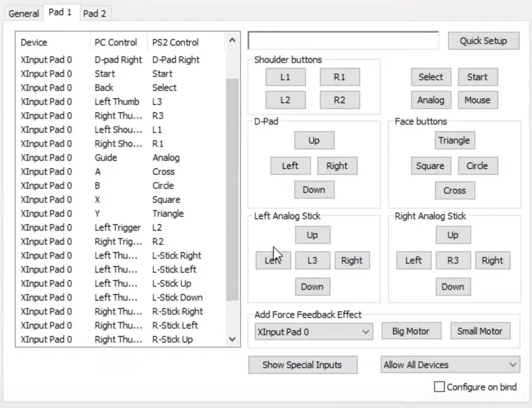
Task: Click the Start button on the right
Action: point(478,77)
